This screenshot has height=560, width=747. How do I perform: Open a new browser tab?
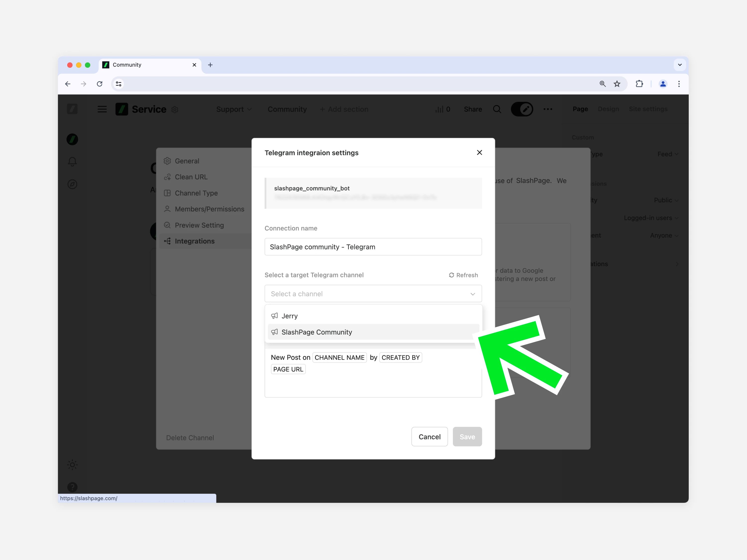point(210,65)
